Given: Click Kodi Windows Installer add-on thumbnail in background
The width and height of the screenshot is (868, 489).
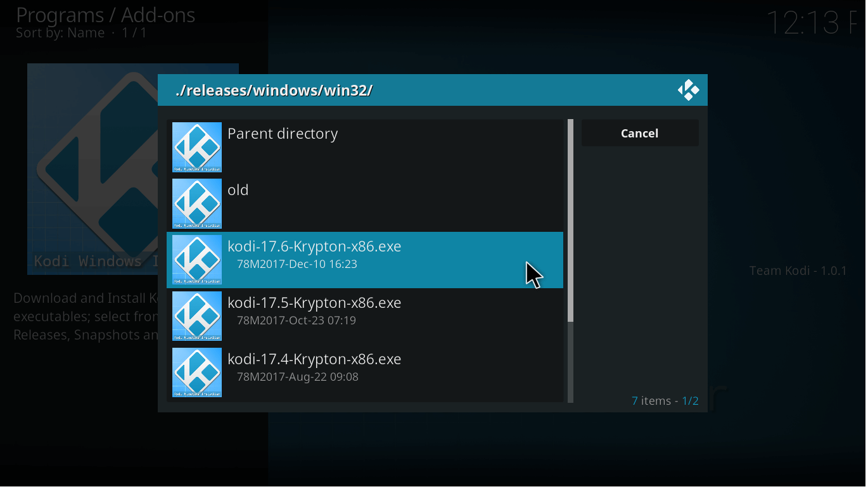Looking at the screenshot, I should click(x=93, y=169).
